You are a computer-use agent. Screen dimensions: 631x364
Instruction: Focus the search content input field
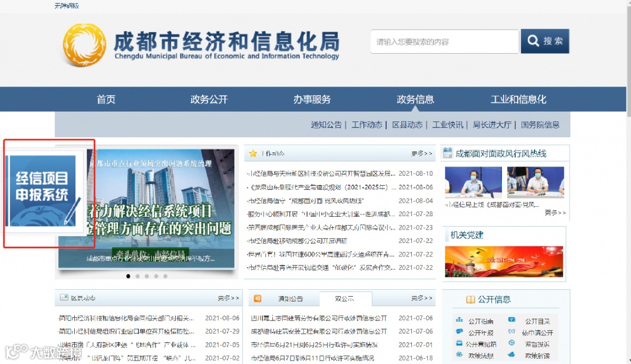point(445,41)
